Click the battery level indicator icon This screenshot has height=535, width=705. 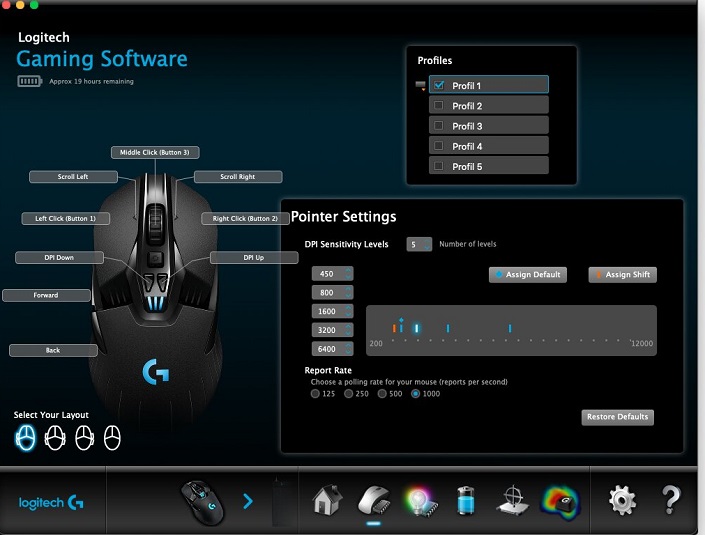[30, 81]
